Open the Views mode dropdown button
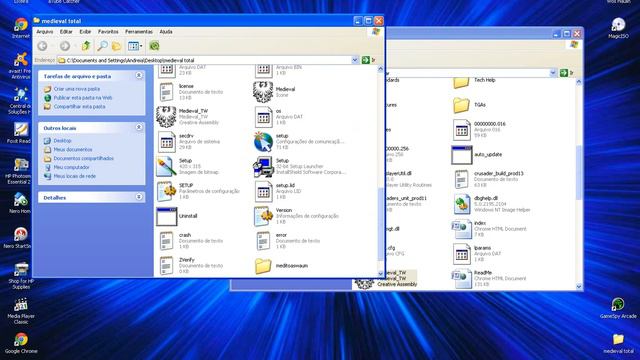Image resolution: width=640 pixels, height=360 pixels. point(135,46)
